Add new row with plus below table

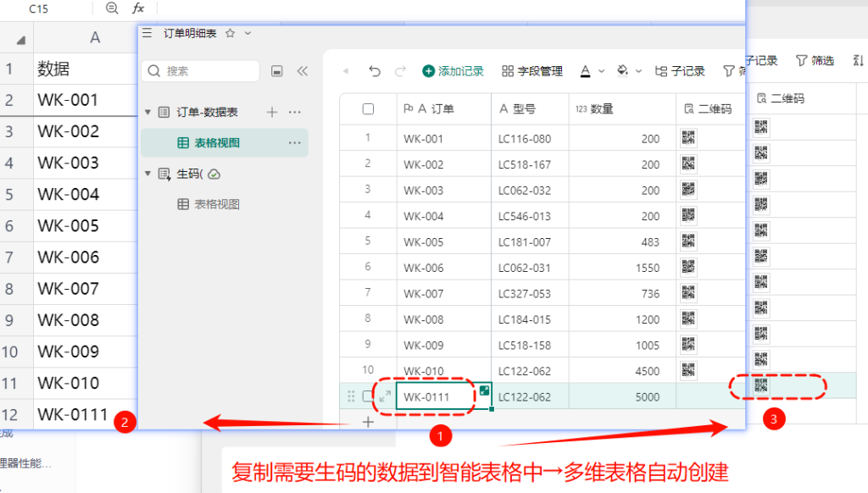(x=368, y=422)
